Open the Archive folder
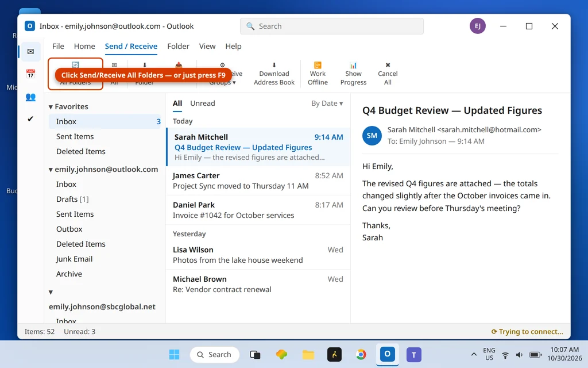 tap(105, 274)
